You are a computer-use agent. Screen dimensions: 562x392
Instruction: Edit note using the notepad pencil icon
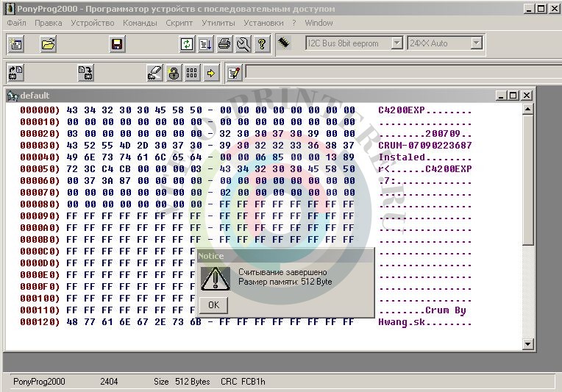pyautogui.click(x=234, y=73)
